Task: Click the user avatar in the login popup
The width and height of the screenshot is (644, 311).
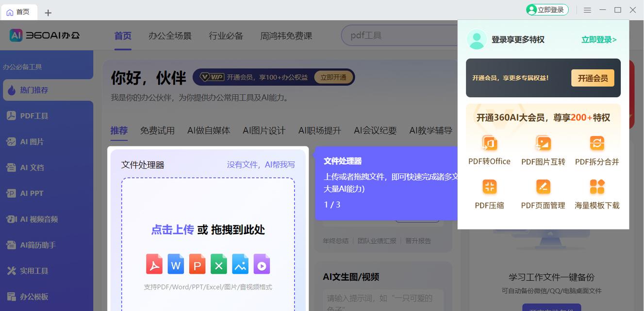Action: point(477,39)
